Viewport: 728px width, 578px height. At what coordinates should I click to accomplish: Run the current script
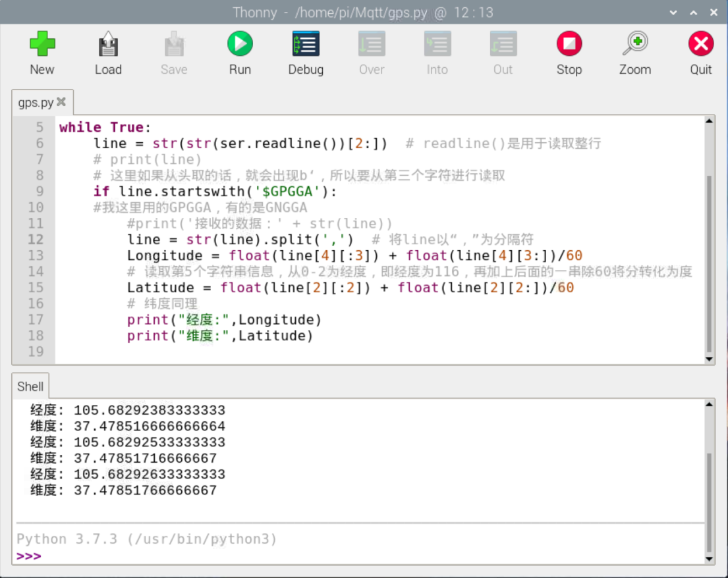(240, 45)
